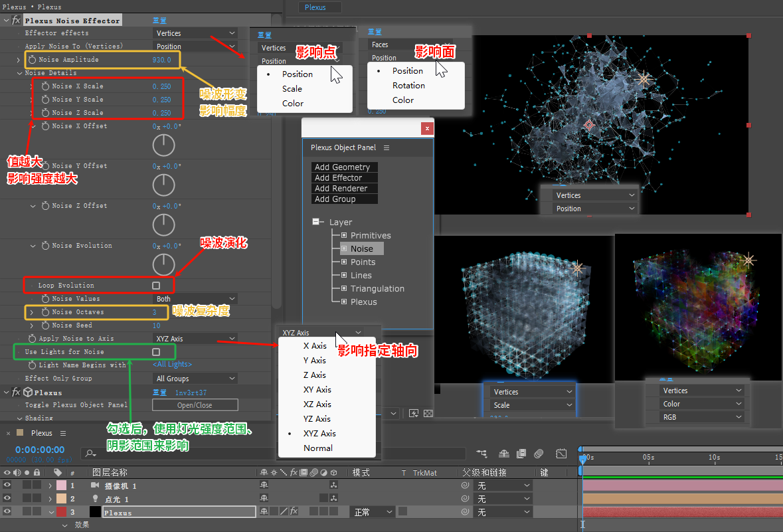This screenshot has width=783, height=532.
Task: Click Add Effector button
Action: coord(345,178)
